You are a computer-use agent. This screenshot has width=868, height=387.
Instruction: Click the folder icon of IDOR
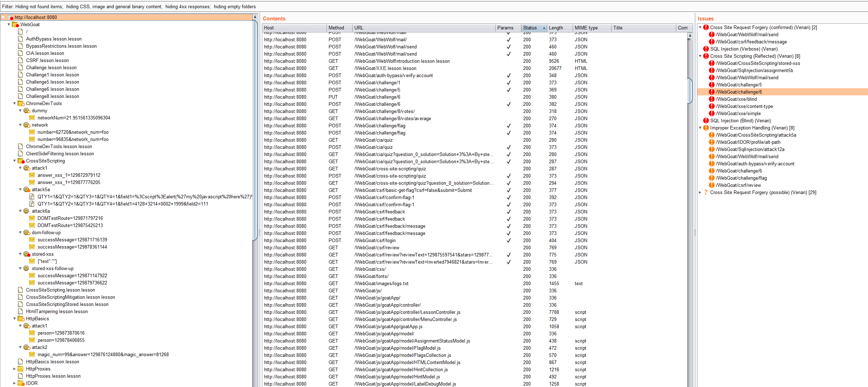point(21,383)
